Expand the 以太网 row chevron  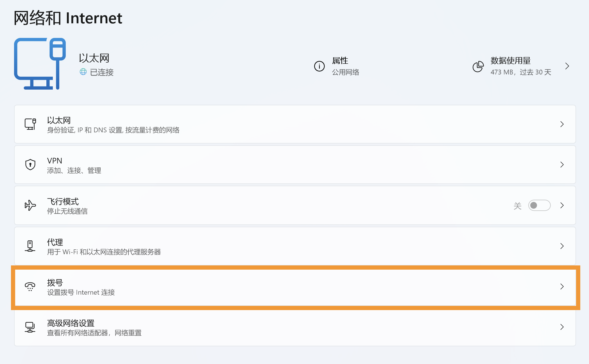(x=562, y=124)
